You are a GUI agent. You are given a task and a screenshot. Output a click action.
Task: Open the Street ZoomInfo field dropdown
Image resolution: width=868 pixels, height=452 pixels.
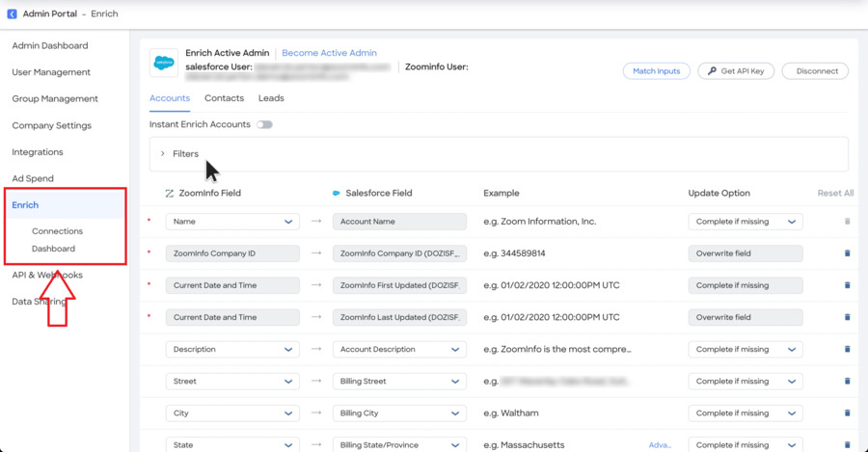pyautogui.click(x=232, y=382)
